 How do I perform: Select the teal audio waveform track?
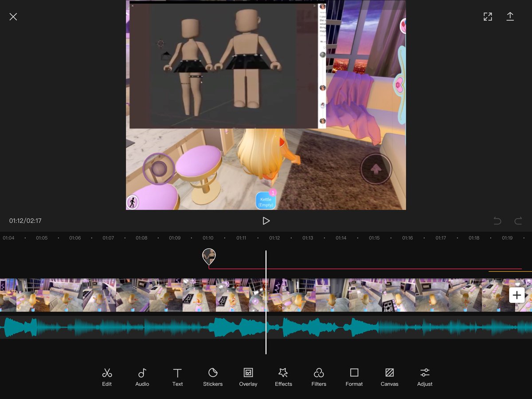266,327
